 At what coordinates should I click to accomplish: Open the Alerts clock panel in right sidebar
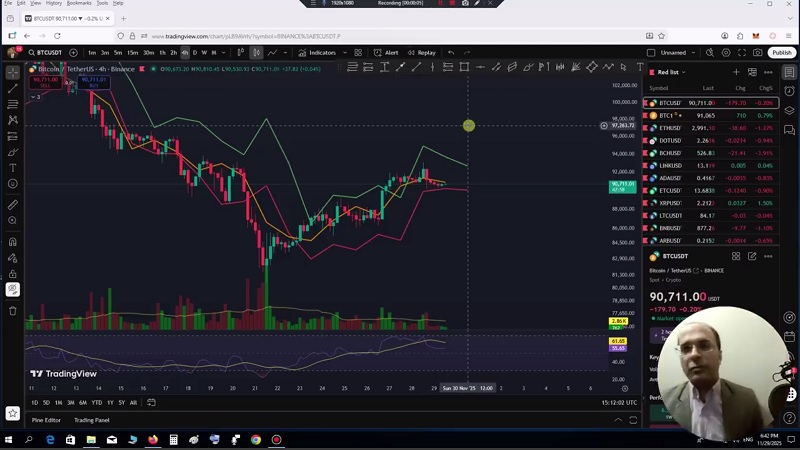coord(789,91)
